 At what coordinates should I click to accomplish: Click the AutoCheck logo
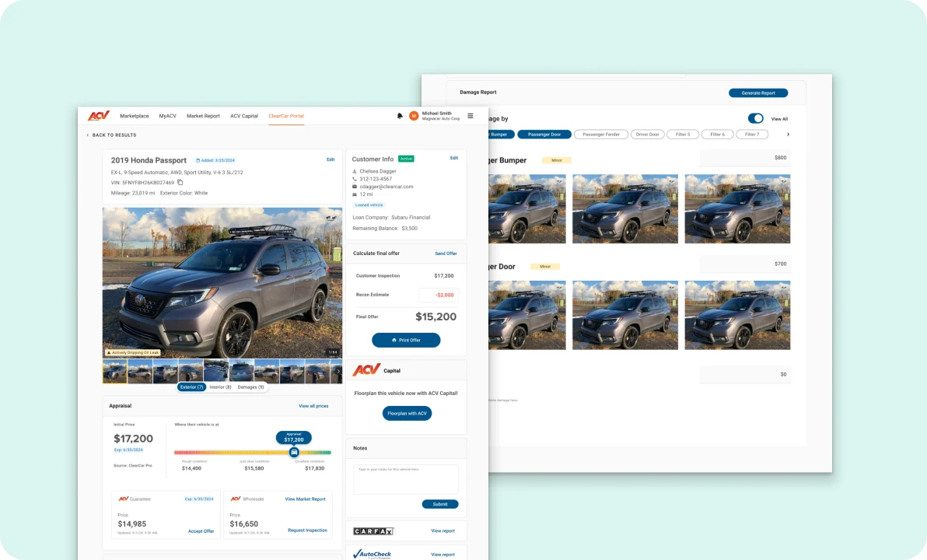pos(373,554)
